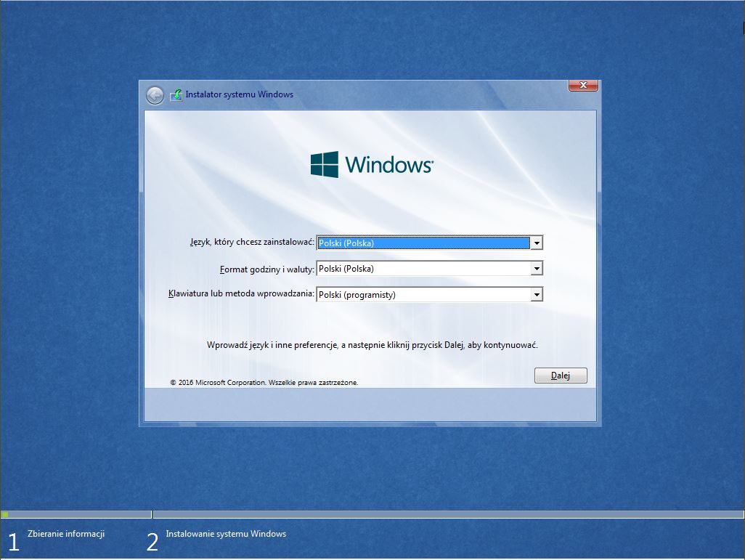Expand the keyboard input method dropdown arrow
The image size is (745, 560).
pos(537,295)
